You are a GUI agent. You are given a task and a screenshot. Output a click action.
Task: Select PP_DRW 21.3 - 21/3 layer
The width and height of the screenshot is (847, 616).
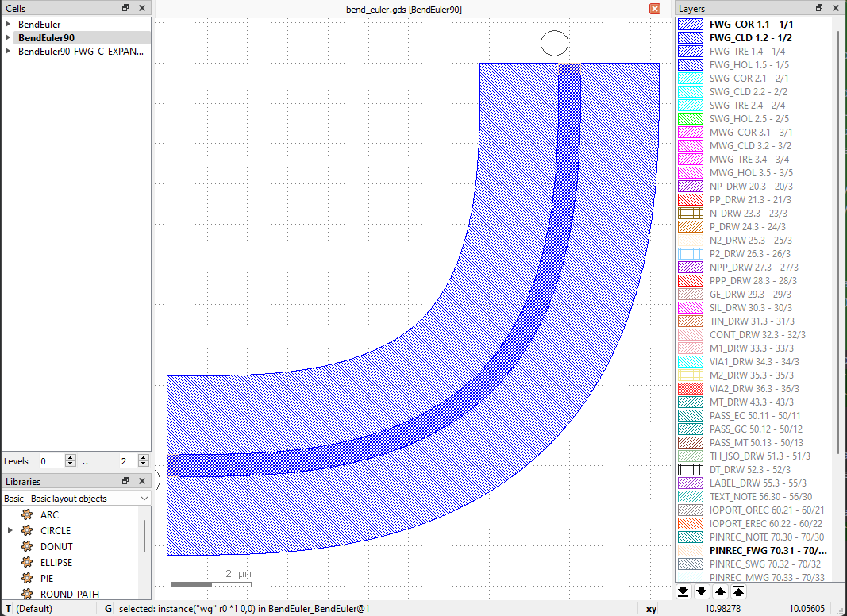pyautogui.click(x=750, y=200)
